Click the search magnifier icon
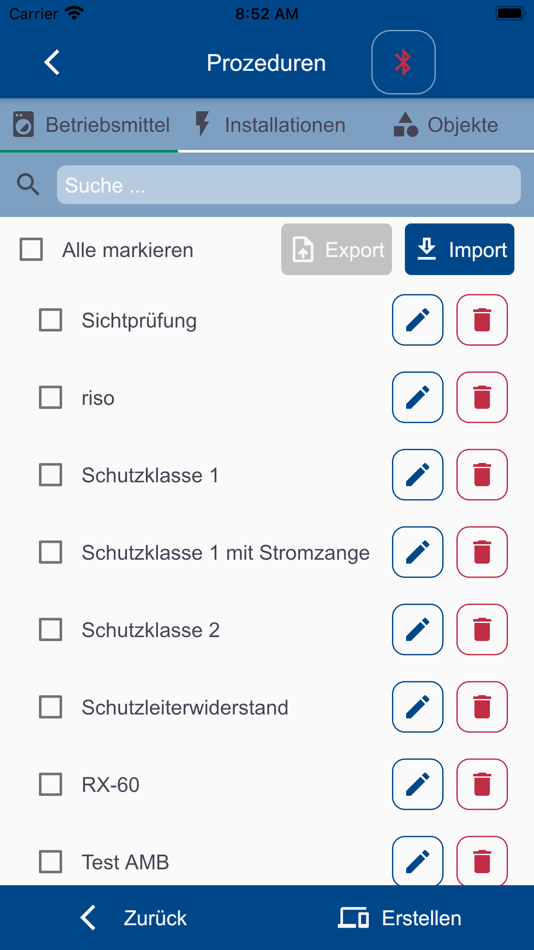 click(28, 185)
